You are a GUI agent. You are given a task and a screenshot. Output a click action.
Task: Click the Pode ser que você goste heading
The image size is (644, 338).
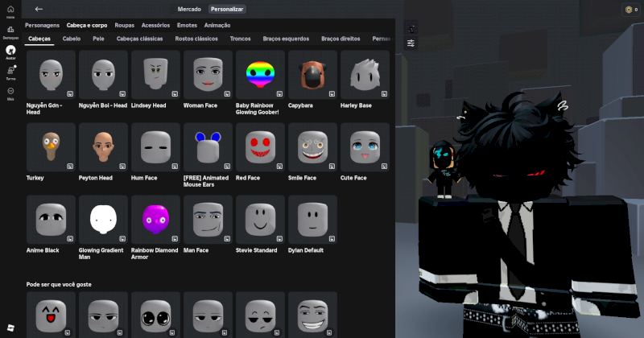pos(59,284)
